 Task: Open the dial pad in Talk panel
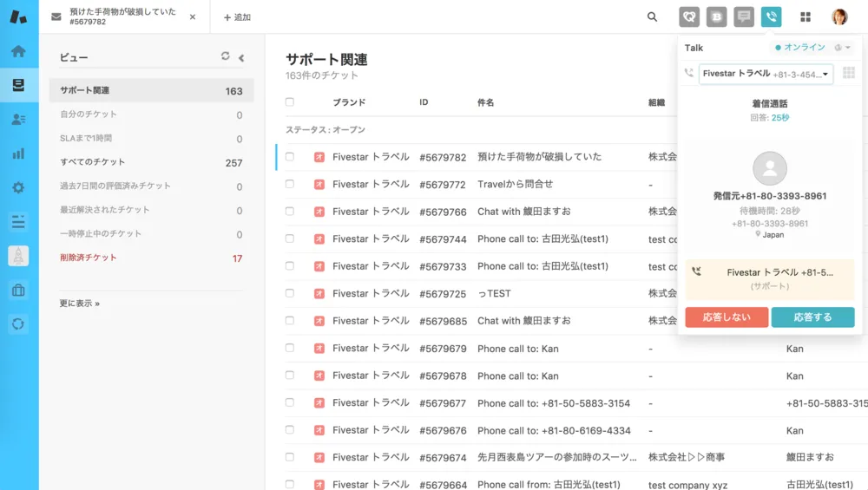point(849,74)
